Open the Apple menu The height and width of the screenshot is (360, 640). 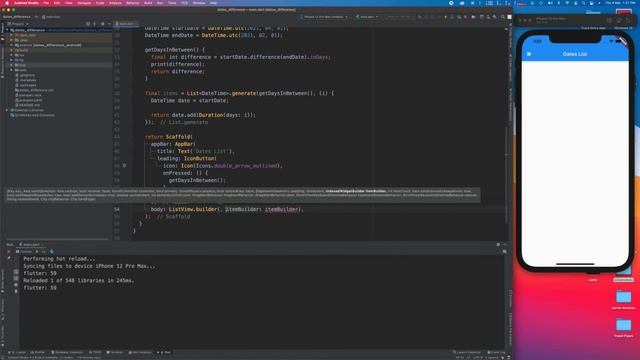tap(7, 3)
